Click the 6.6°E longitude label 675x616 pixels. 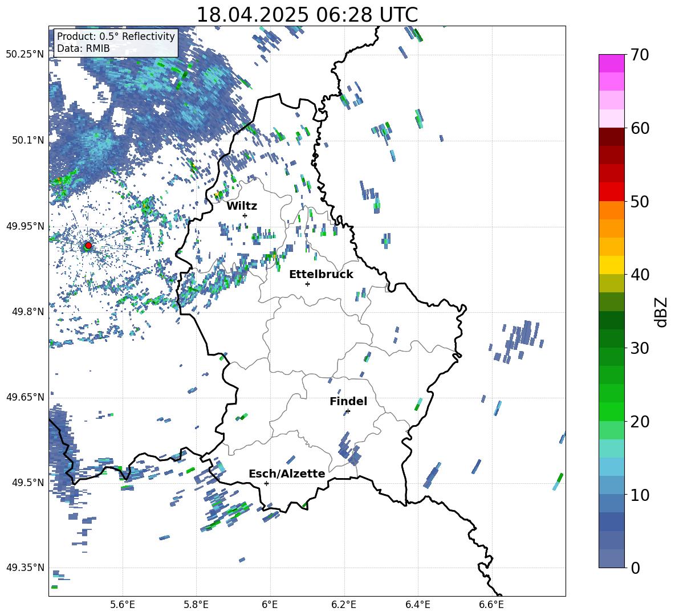tap(491, 605)
